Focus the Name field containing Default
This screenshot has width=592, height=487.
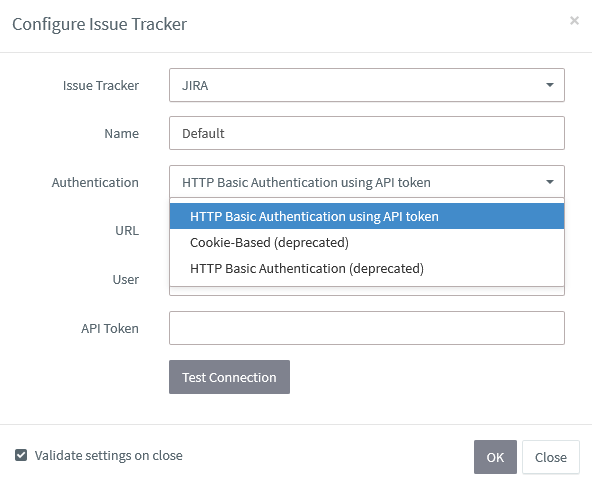[x=367, y=133]
